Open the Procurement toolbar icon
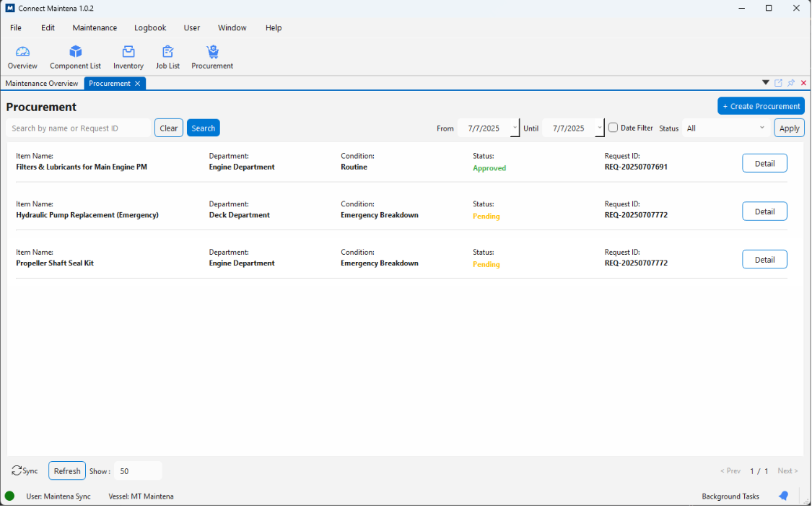 click(x=212, y=57)
